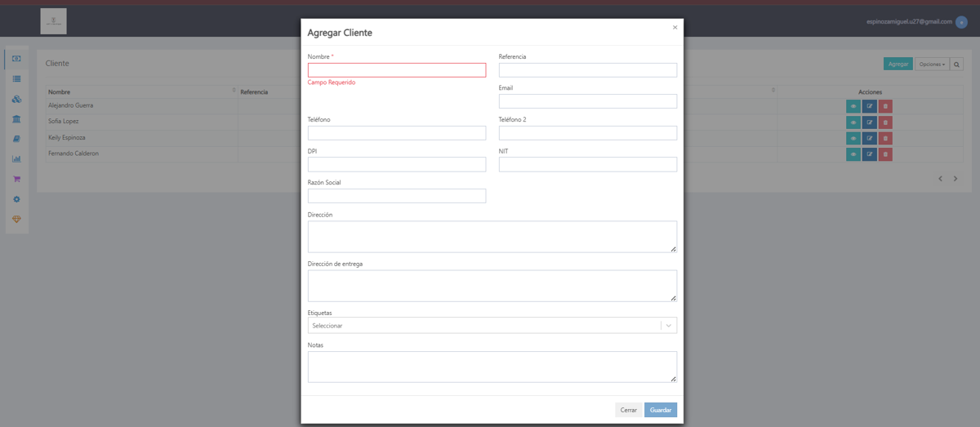The width and height of the screenshot is (980, 427).
Task: Focus the Razón Social input field
Action: (x=397, y=196)
